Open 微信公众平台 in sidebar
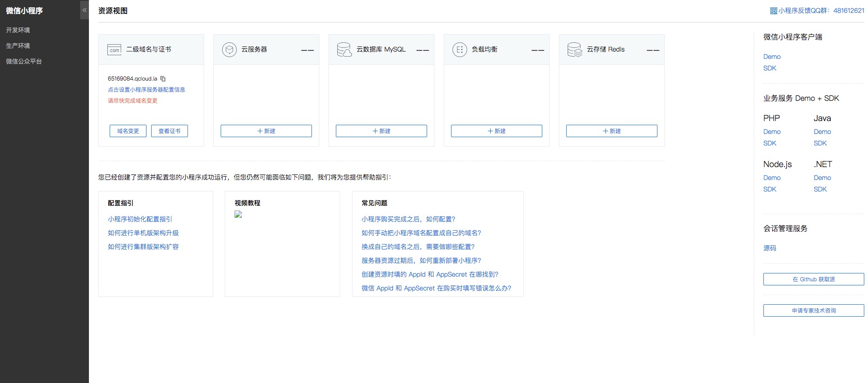This screenshot has width=868, height=383. 24,61
